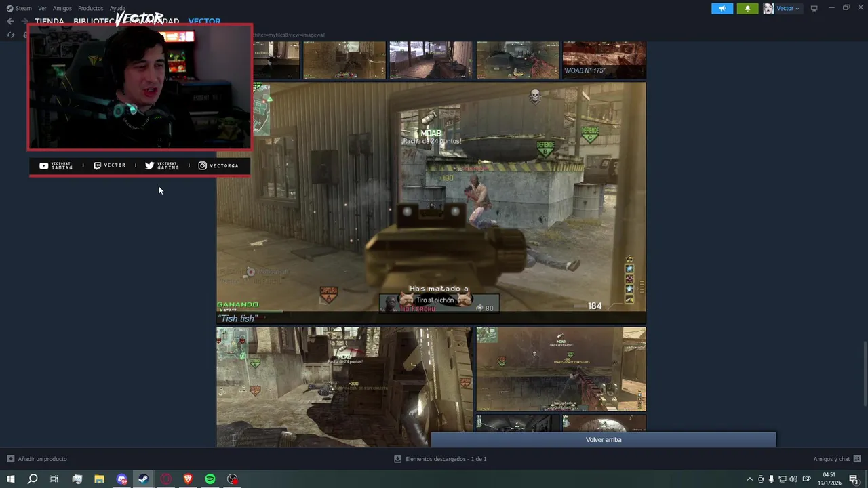Open File Explorer from the taskbar
The image size is (868, 488).
(x=99, y=479)
